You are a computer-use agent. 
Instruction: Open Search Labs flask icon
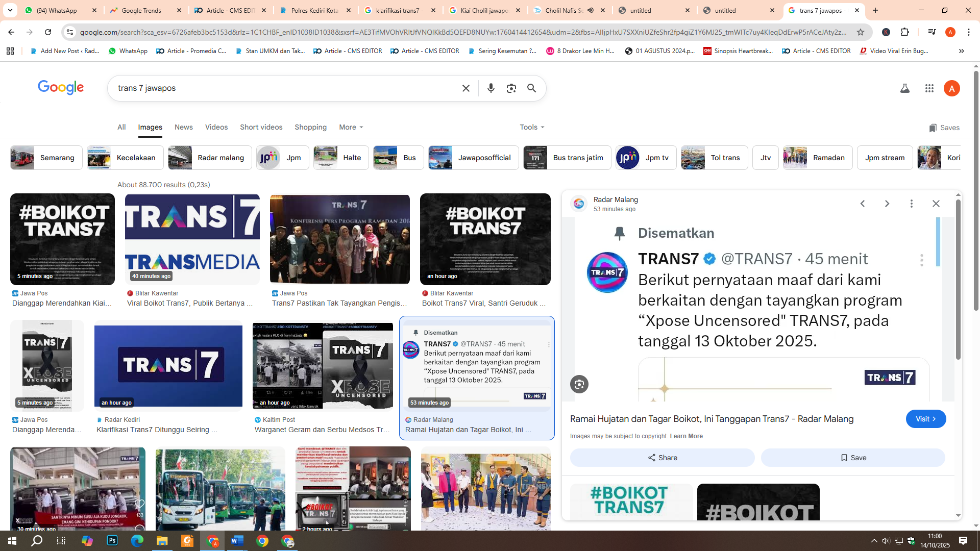[904, 88]
